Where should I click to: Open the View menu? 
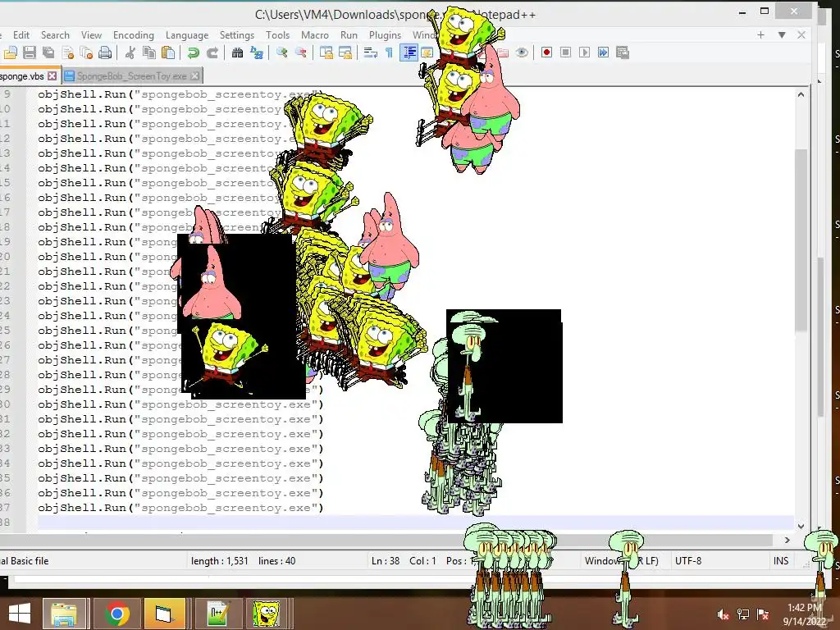coord(91,34)
